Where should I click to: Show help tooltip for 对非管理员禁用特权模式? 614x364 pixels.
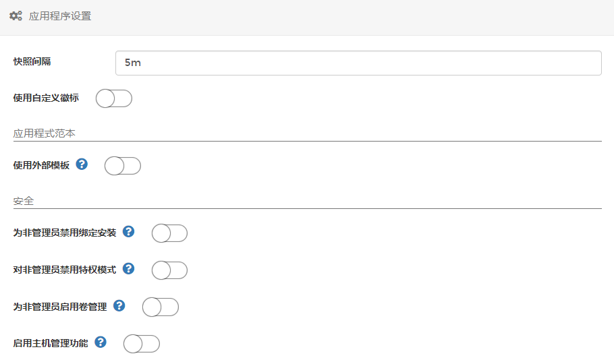pyautogui.click(x=128, y=269)
